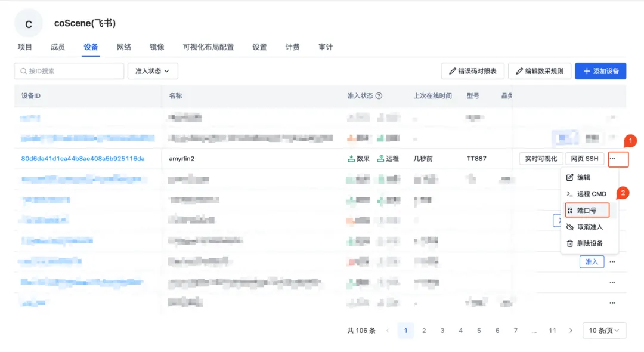Open the 10 条/页 page size dropdown
The height and width of the screenshot is (352, 644).
(x=603, y=331)
